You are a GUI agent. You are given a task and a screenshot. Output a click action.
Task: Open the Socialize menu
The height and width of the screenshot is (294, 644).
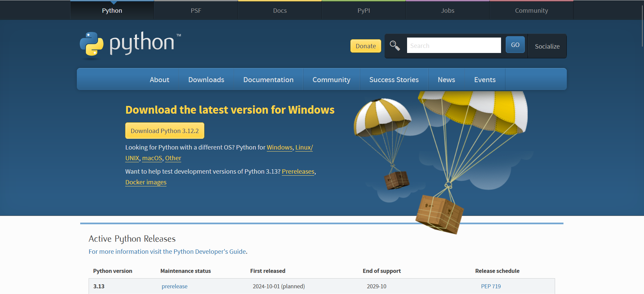tap(547, 46)
